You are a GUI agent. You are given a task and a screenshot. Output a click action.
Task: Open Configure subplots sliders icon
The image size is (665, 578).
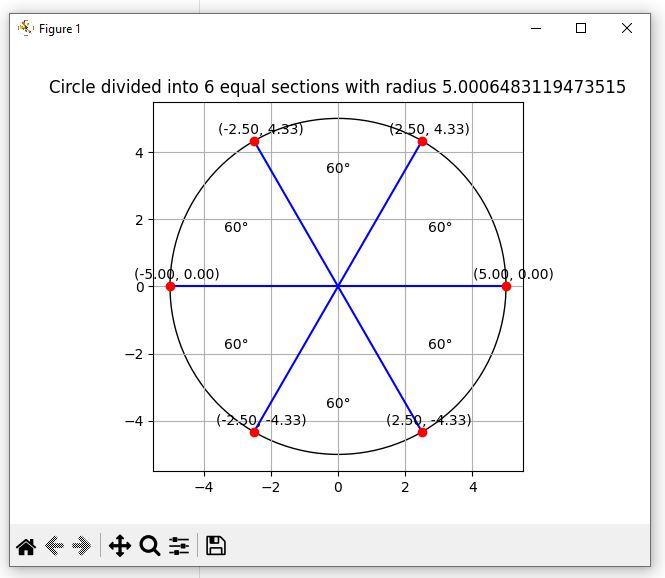(179, 546)
